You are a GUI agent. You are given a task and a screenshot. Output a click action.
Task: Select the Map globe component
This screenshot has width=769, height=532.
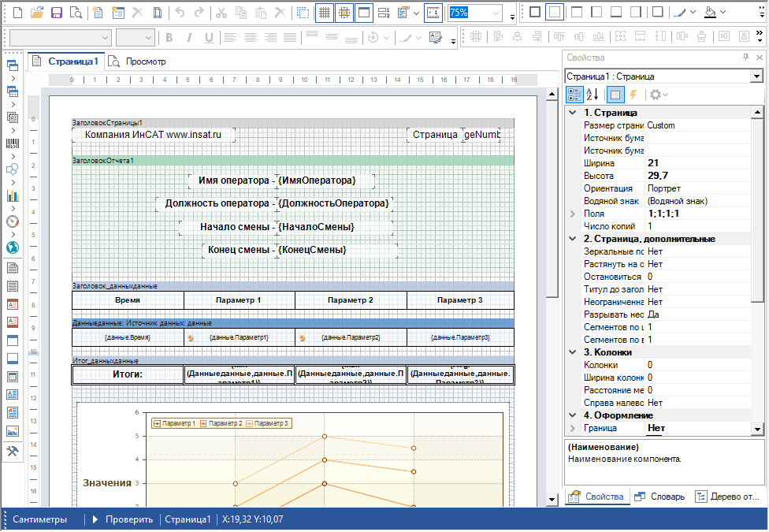[x=13, y=247]
